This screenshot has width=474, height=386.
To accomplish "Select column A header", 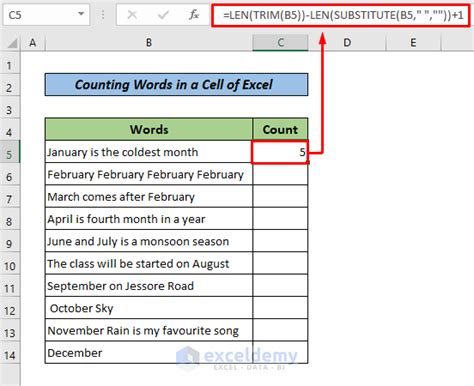I will click(x=33, y=43).
